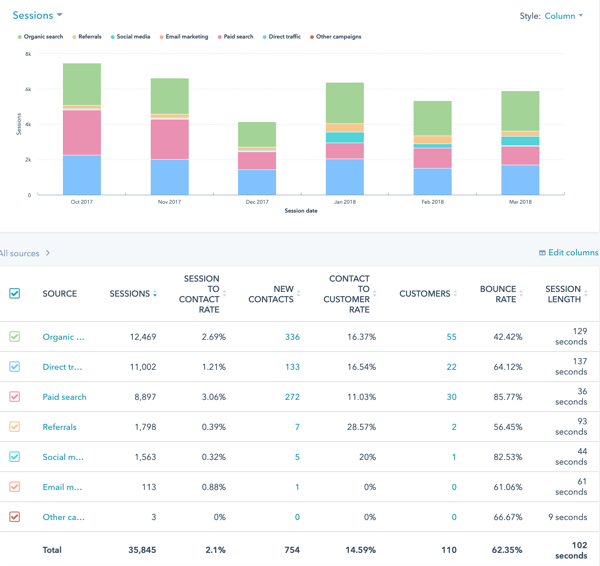This screenshot has height=566, width=600.
Task: Open the Paid search source link
Action: click(x=64, y=397)
